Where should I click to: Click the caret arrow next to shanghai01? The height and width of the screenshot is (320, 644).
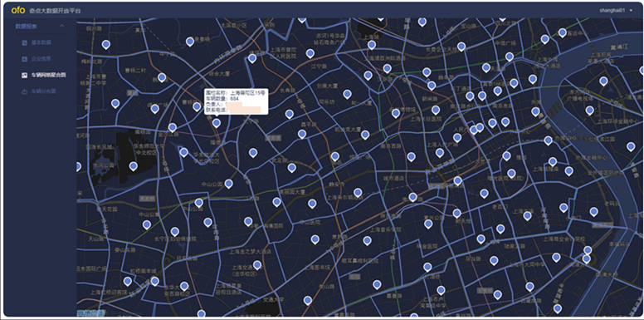tap(631, 11)
